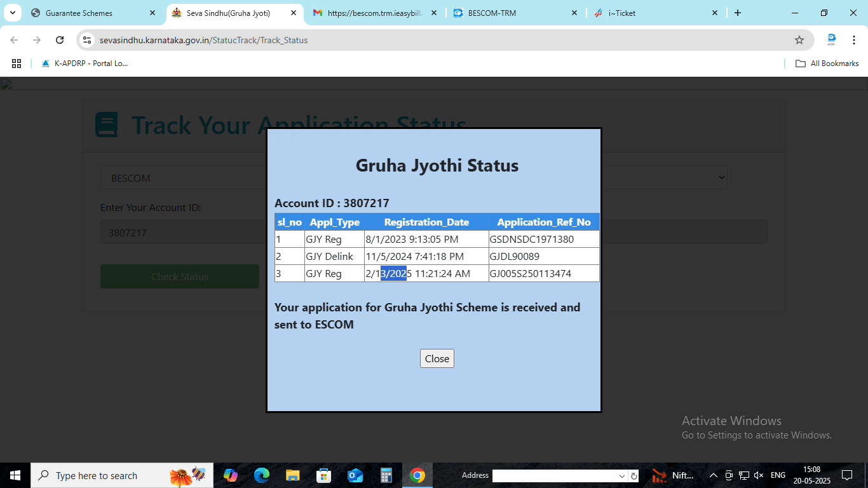The width and height of the screenshot is (868, 488).
Task: Click the application received status message
Action: click(427, 316)
